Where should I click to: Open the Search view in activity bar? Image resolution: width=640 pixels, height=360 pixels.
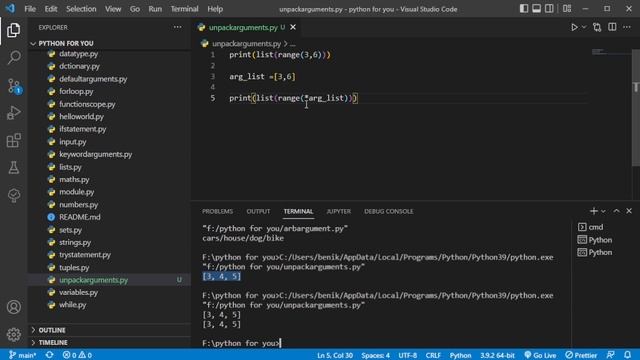[14, 57]
